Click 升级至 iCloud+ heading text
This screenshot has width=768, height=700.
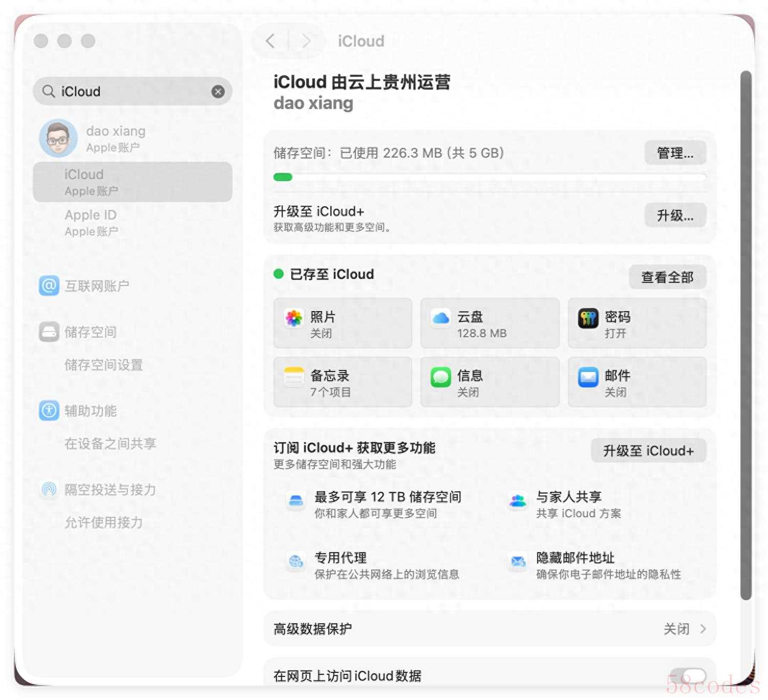(318, 211)
